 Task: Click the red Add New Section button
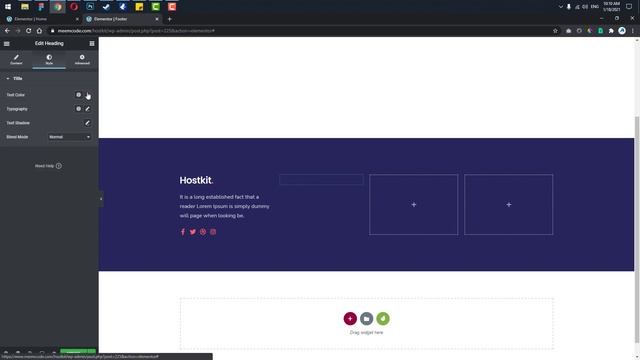pyautogui.click(x=350, y=318)
